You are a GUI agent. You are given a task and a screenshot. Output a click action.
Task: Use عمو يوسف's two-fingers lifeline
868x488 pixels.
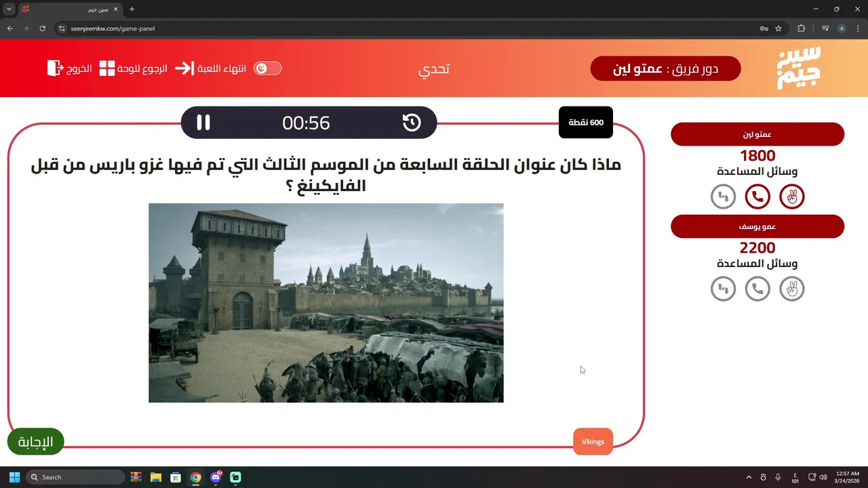(x=792, y=289)
